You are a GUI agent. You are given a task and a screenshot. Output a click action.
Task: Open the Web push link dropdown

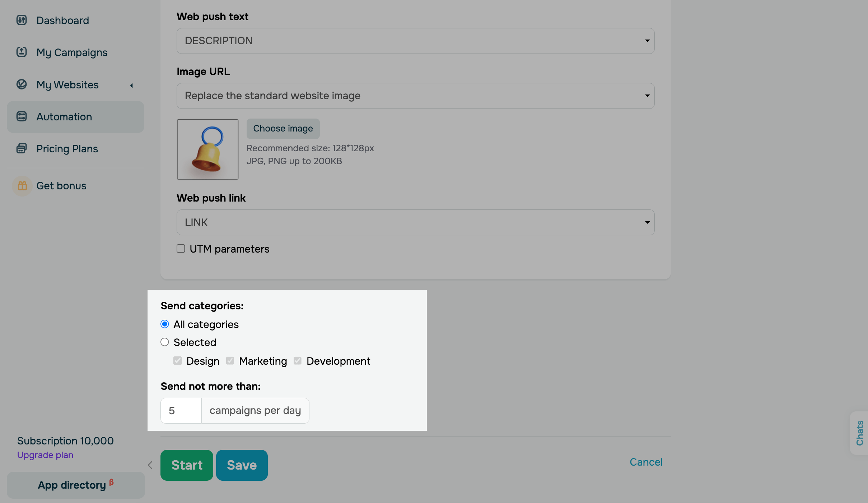click(415, 222)
